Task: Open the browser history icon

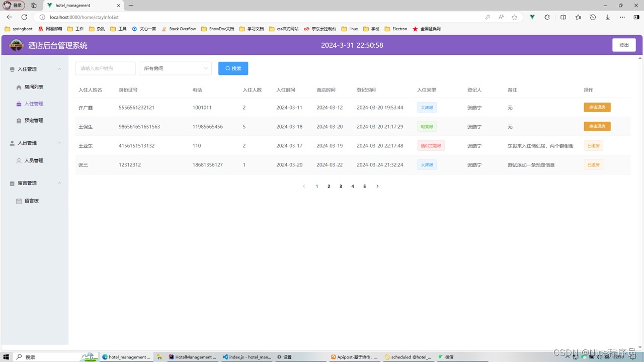Action: click(x=593, y=17)
